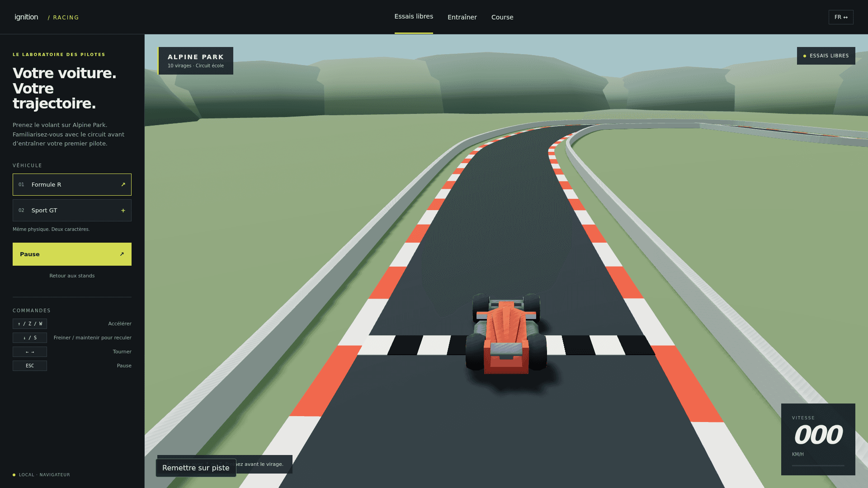Click the speed gauge bar
Screen dimensions: 868x488
(818, 465)
